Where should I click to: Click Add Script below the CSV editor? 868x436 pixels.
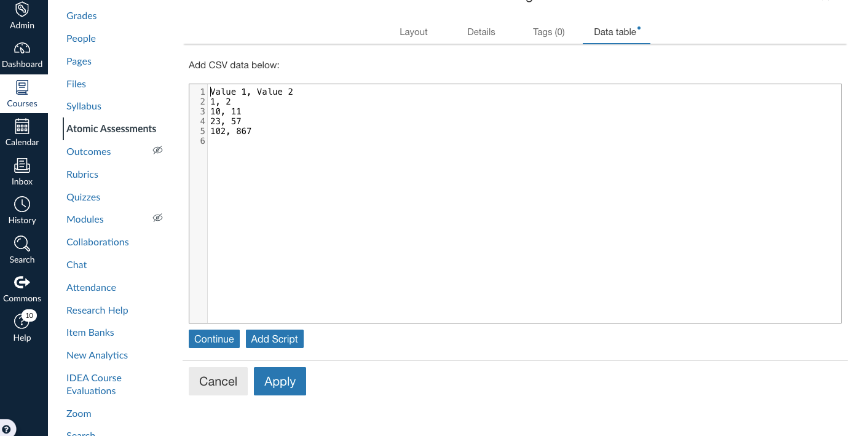pos(274,338)
